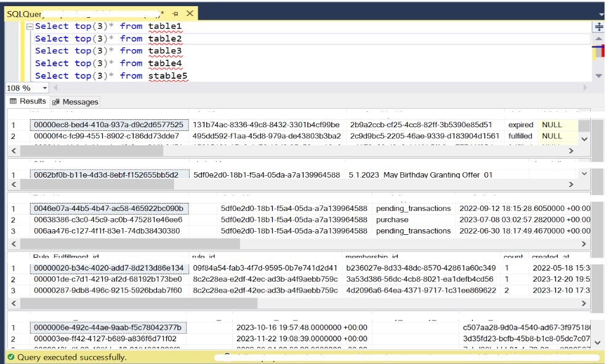The height and width of the screenshot is (364, 607).
Task: Switch to the Messages tab
Action: click(76, 102)
